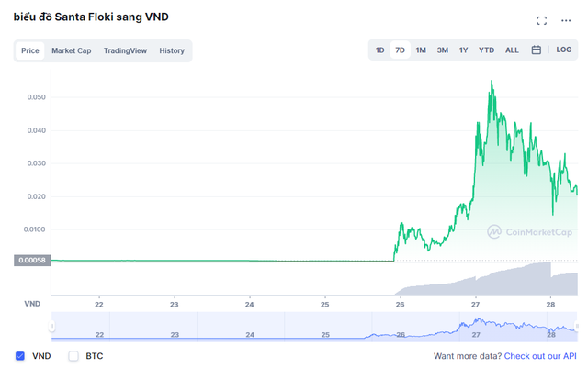Viewport: 588px width, 379px height.
Task: Select the YTD time range
Action: [x=486, y=50]
